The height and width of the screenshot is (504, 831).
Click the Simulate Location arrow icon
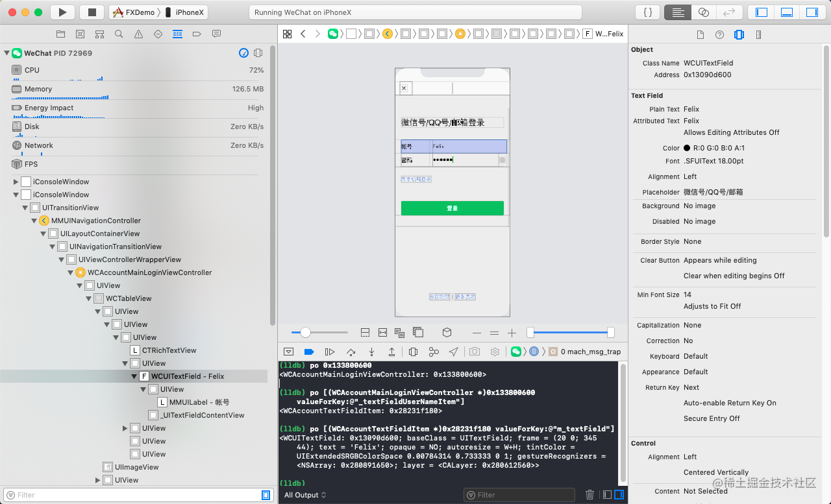point(453,352)
